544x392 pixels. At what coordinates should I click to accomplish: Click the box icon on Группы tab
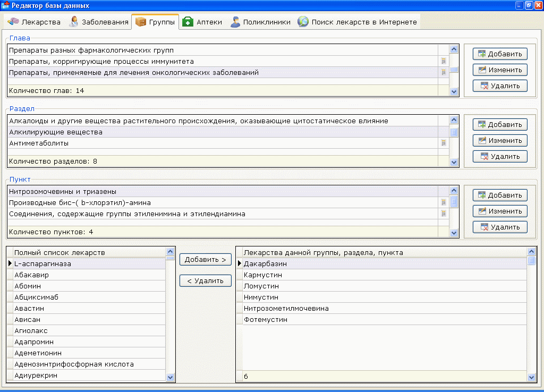coord(140,21)
